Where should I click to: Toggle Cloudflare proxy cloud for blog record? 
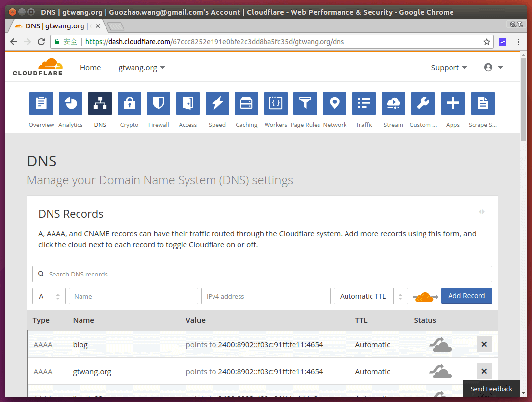click(x=440, y=345)
